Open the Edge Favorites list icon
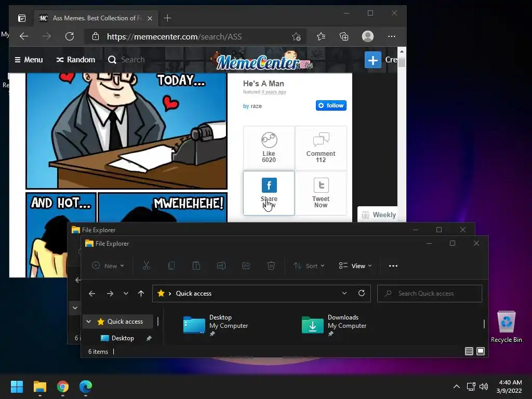 pos(321,36)
